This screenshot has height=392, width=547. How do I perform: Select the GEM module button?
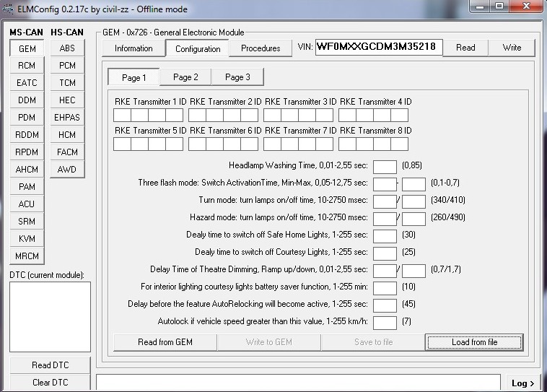click(x=27, y=48)
